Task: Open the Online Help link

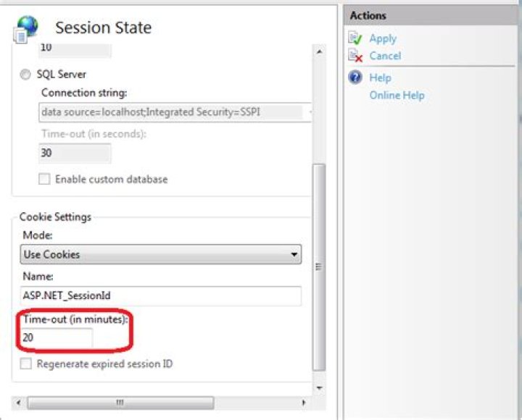Action: [x=397, y=96]
